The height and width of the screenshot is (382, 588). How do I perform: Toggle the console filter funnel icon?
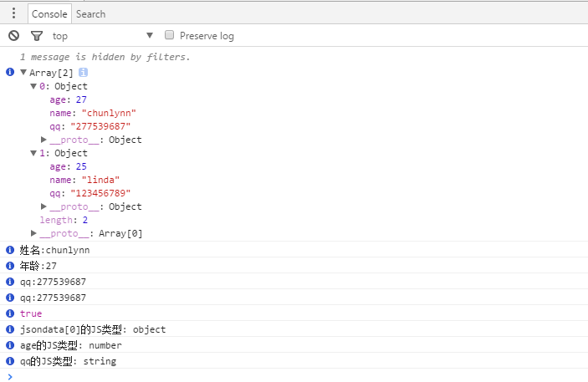point(36,35)
